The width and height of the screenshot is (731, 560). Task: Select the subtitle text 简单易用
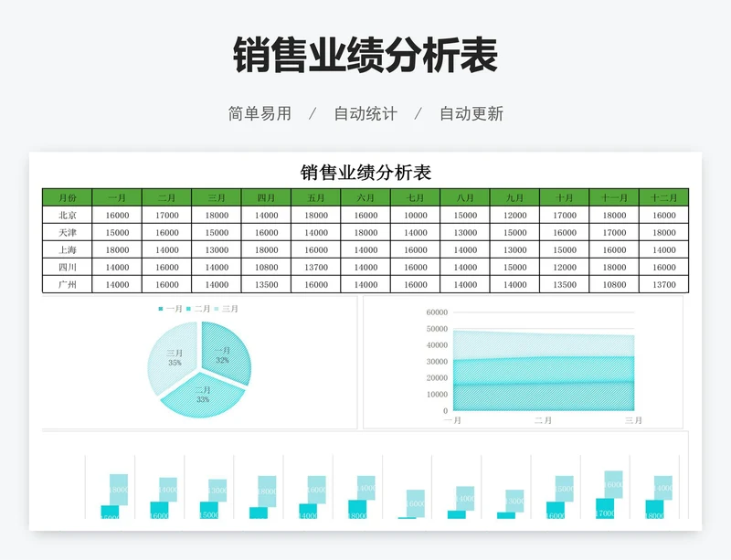pyautogui.click(x=260, y=114)
